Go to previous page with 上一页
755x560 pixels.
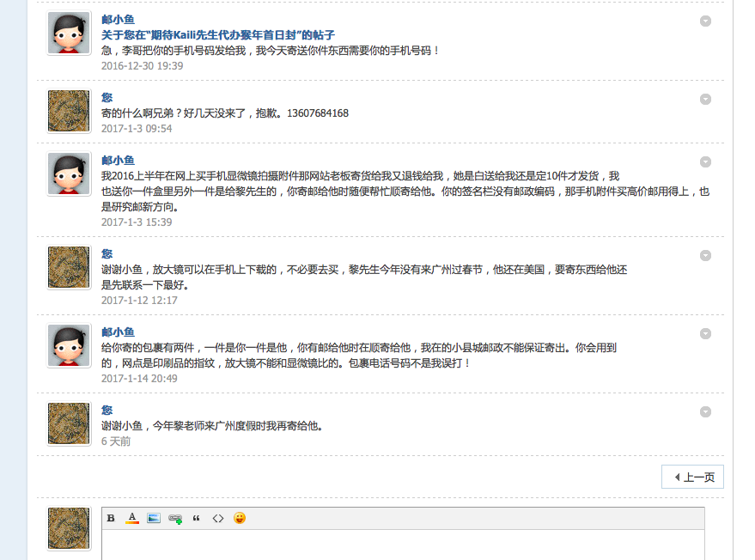click(x=693, y=477)
